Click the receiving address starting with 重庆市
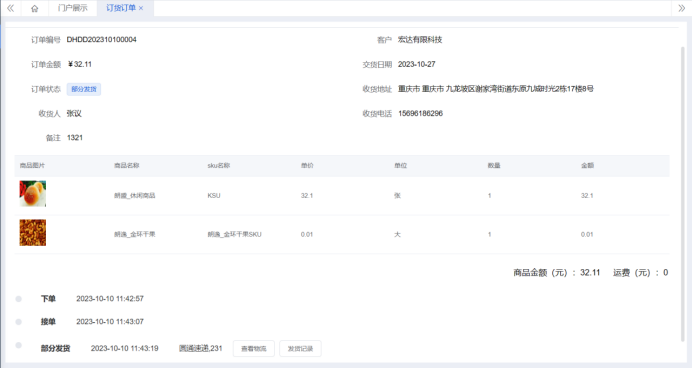693x369 pixels. (x=495, y=89)
